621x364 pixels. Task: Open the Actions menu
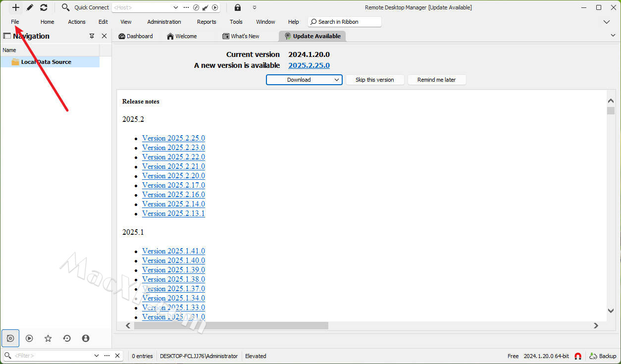(x=77, y=22)
